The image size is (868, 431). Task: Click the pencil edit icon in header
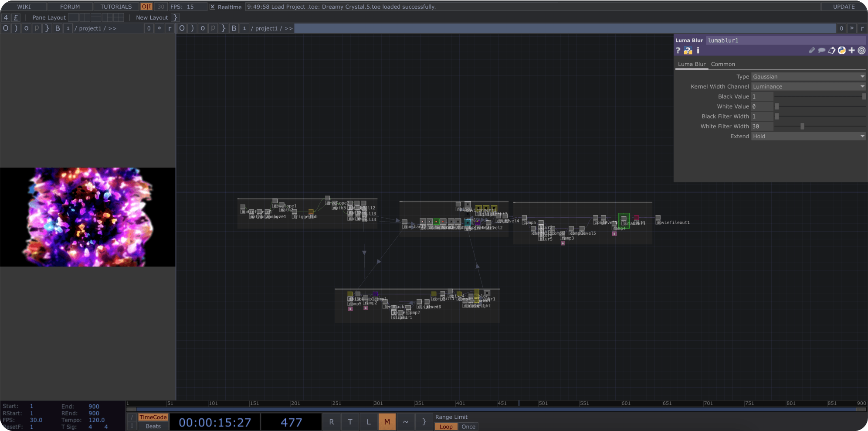[812, 51]
